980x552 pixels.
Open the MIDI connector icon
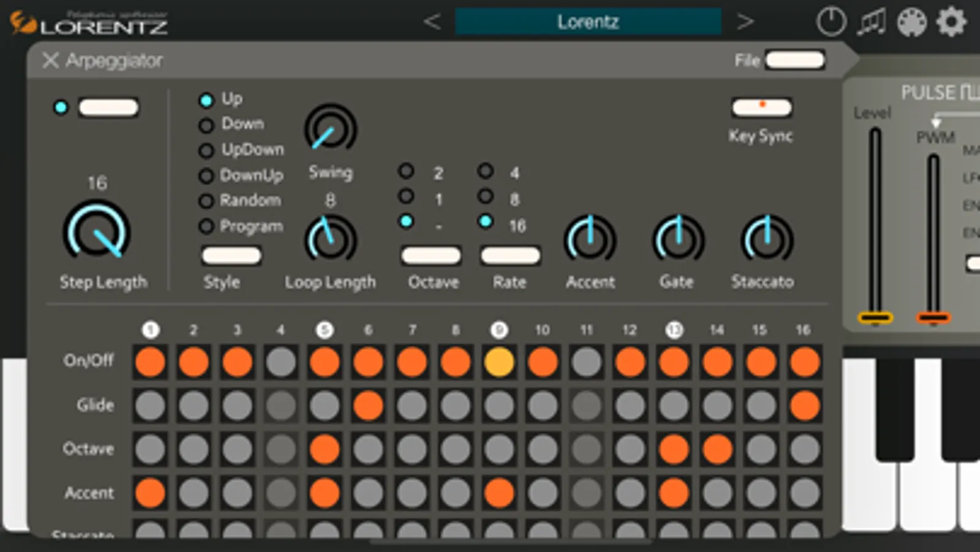pos(911,22)
